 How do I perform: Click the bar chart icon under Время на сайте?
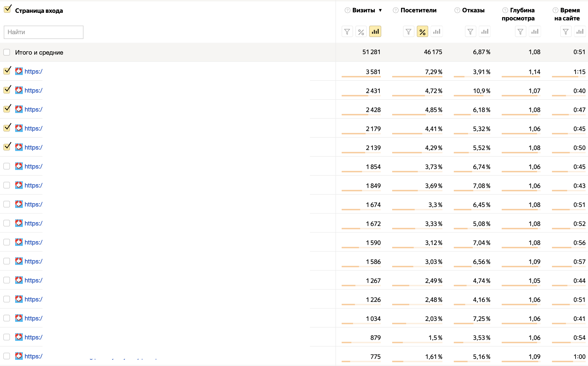[580, 32]
